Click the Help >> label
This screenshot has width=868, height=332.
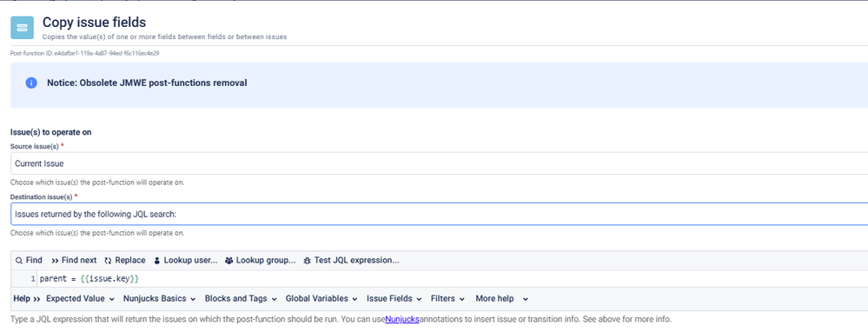pyautogui.click(x=27, y=299)
